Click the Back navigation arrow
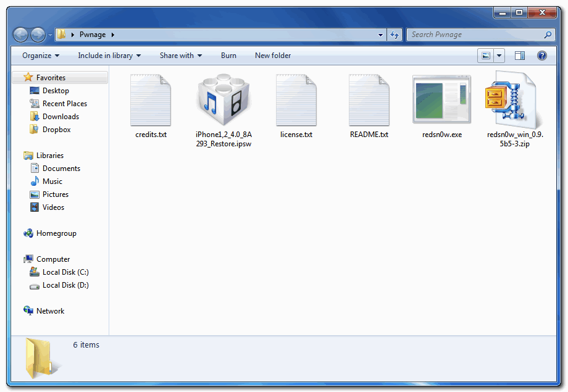The image size is (568, 392). (20, 35)
